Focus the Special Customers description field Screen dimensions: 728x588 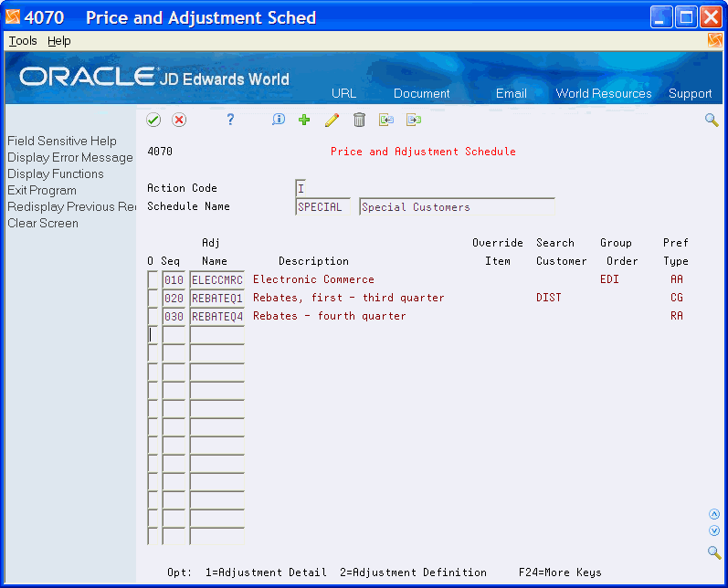(x=457, y=206)
